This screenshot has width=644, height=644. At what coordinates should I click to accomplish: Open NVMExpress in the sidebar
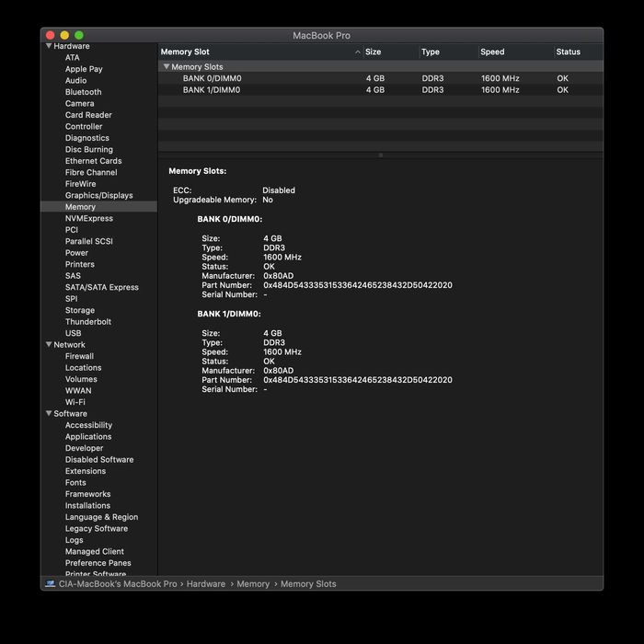point(89,218)
